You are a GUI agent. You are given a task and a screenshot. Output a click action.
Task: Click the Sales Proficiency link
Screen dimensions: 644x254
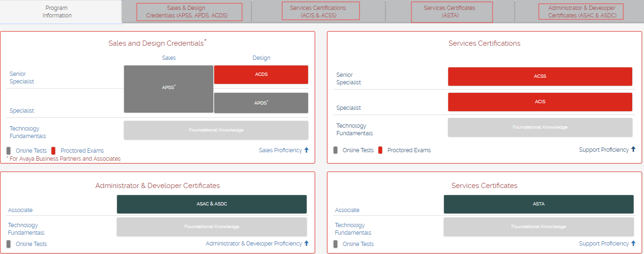coord(280,150)
